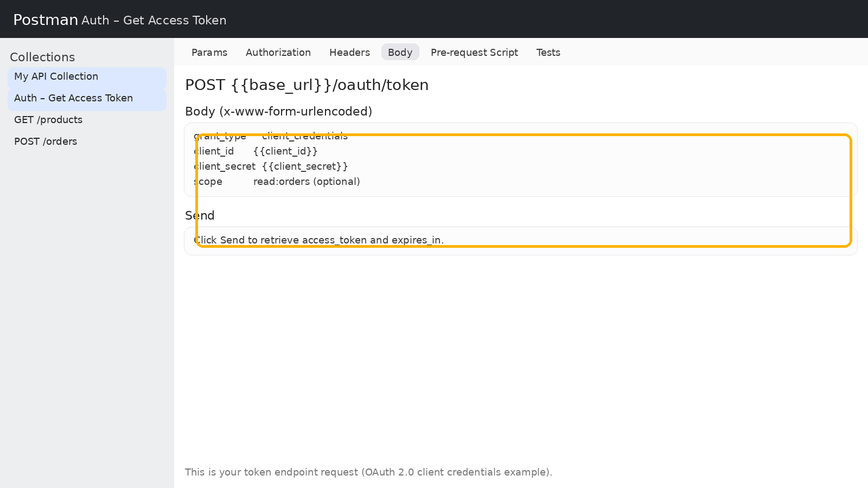
Task: Select My API Collection in sidebar
Action: 56,76
